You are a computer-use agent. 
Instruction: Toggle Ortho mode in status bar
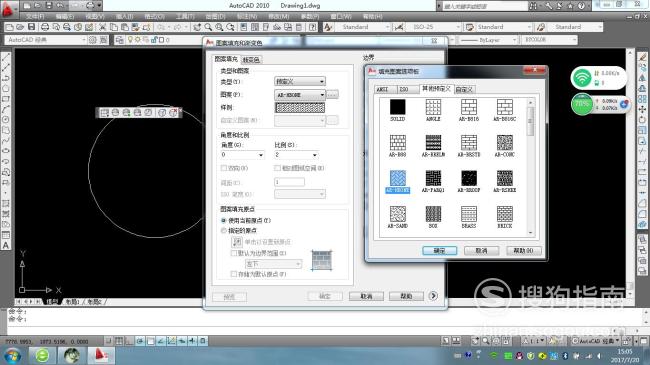(129, 341)
